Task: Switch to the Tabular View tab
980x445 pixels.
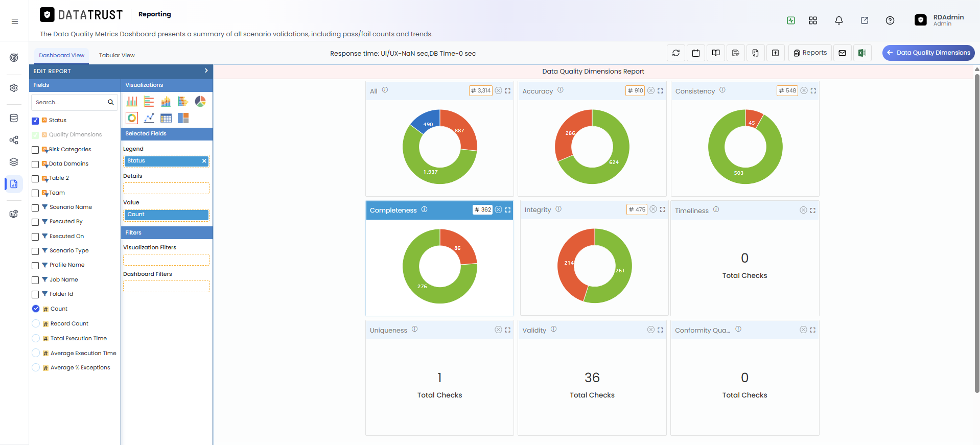Action: (116, 55)
